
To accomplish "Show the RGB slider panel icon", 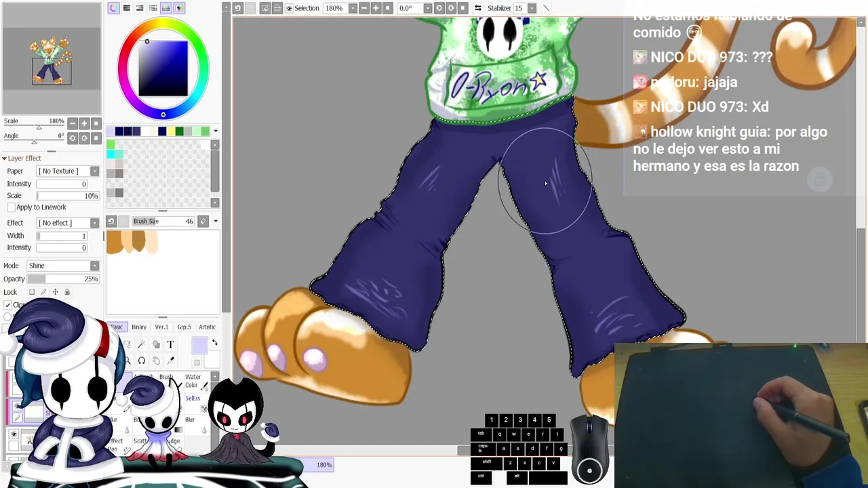I will click(x=126, y=8).
